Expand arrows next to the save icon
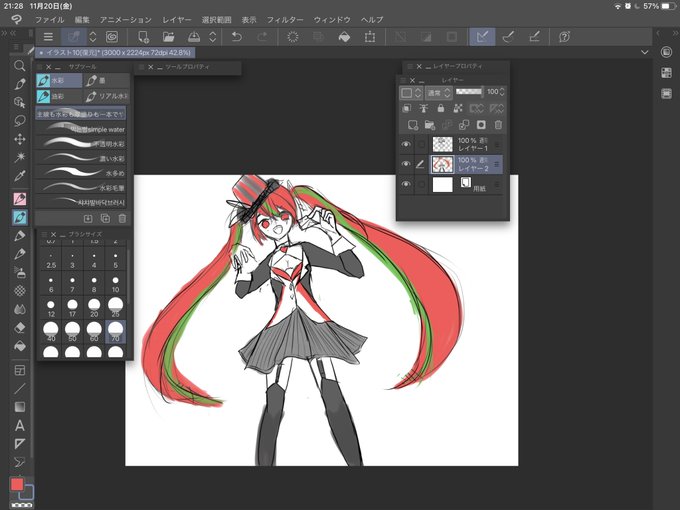This screenshot has height=510, width=680. [x=212, y=37]
